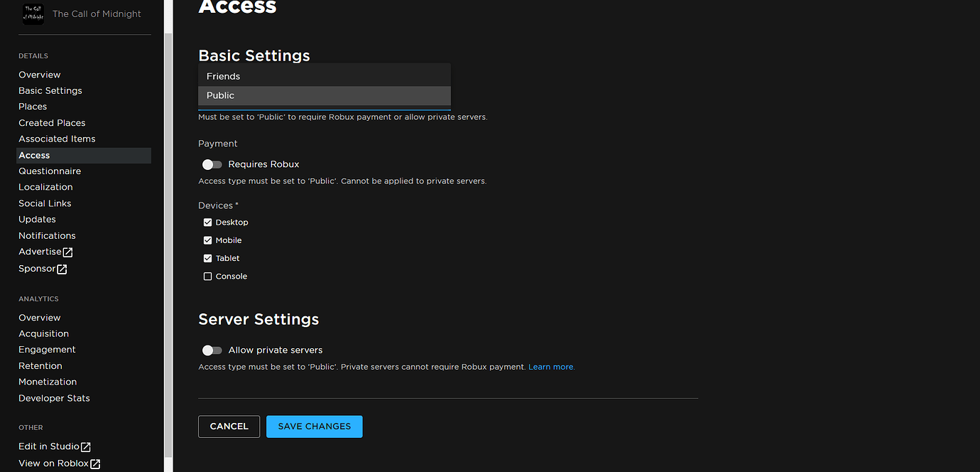Screen dimensions: 980x472
Task: Select Friends in the access dropdown
Action: tap(324, 75)
